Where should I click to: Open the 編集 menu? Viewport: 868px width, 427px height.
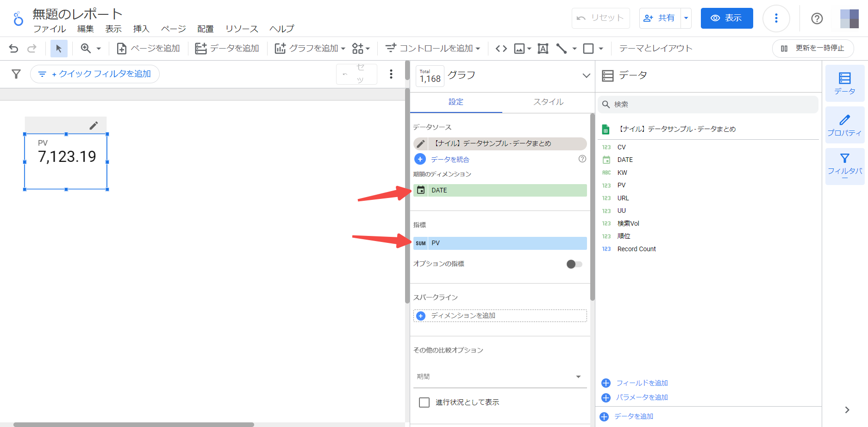click(86, 29)
